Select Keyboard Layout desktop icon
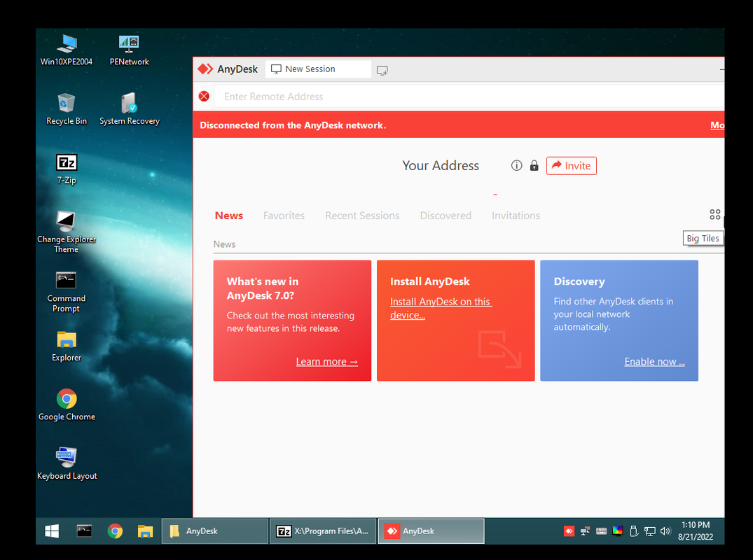 tap(67, 464)
